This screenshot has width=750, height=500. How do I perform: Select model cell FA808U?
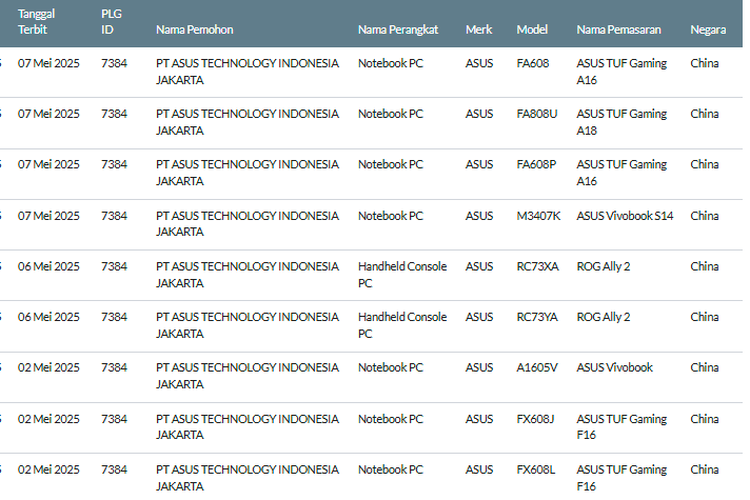coord(537,114)
